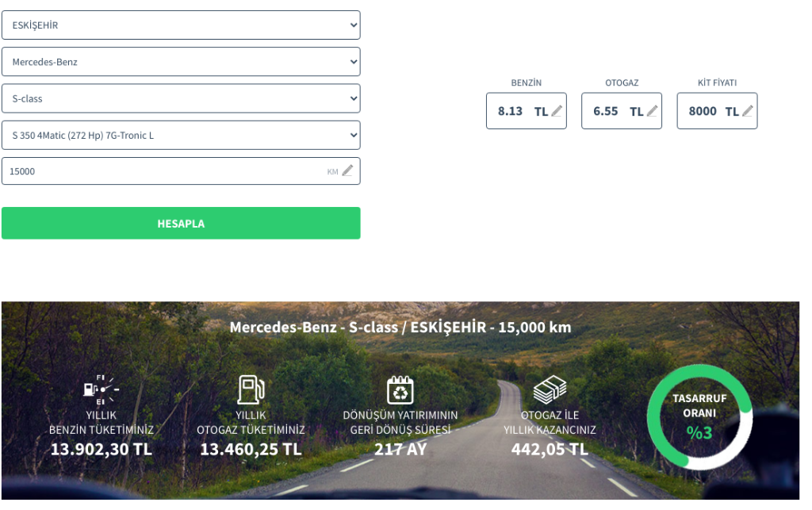812x510 pixels.
Task: Click the 442,05 TL yearly savings amount
Action: [550, 449]
